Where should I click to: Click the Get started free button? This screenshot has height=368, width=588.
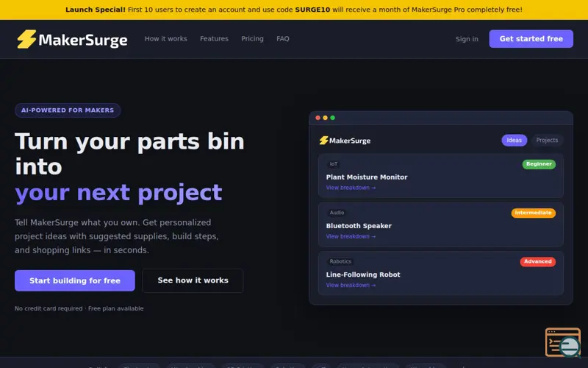click(531, 39)
